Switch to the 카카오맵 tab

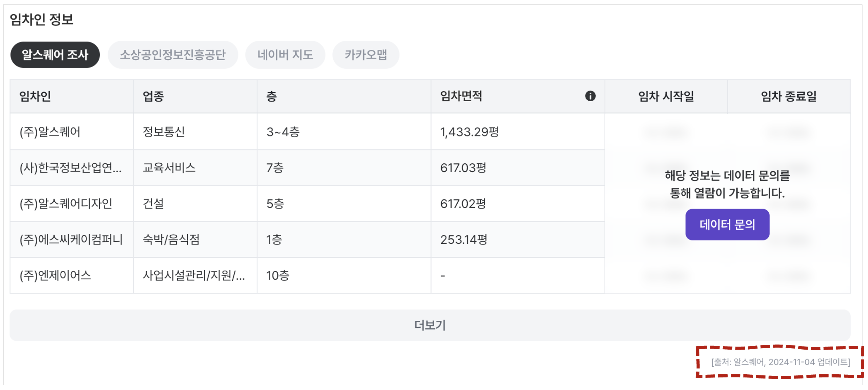[366, 55]
